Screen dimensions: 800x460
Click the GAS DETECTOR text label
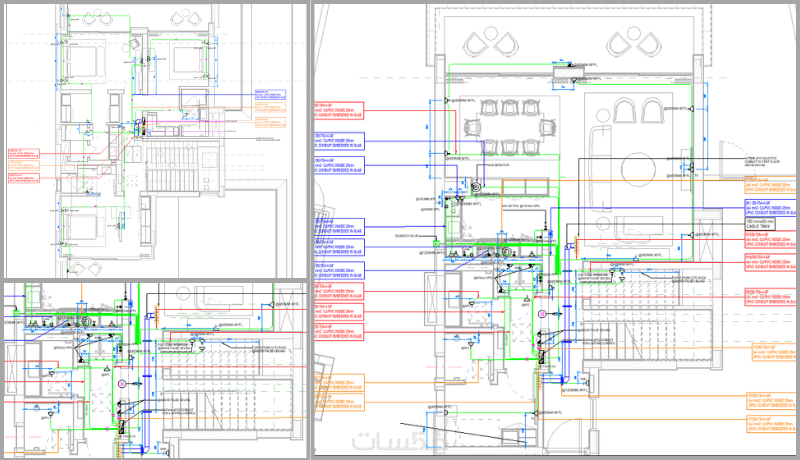point(496,165)
